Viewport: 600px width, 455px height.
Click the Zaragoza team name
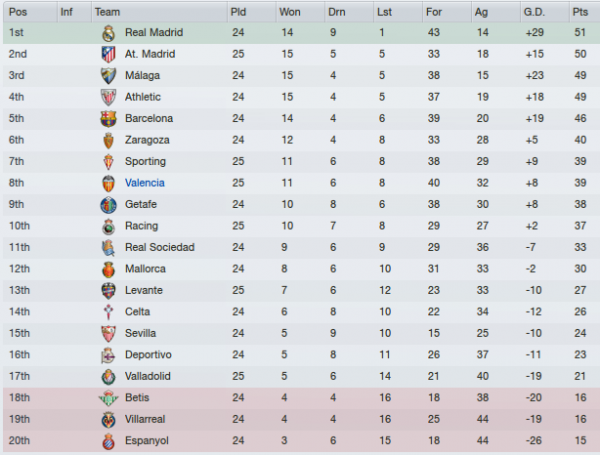147,140
